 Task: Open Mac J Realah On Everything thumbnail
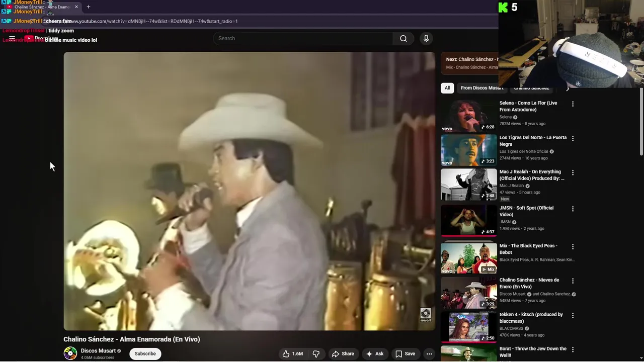click(469, 184)
